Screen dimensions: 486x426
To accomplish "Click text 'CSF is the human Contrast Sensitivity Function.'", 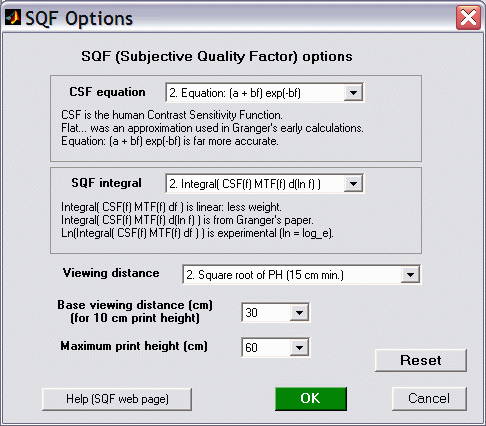I will tap(172, 115).
